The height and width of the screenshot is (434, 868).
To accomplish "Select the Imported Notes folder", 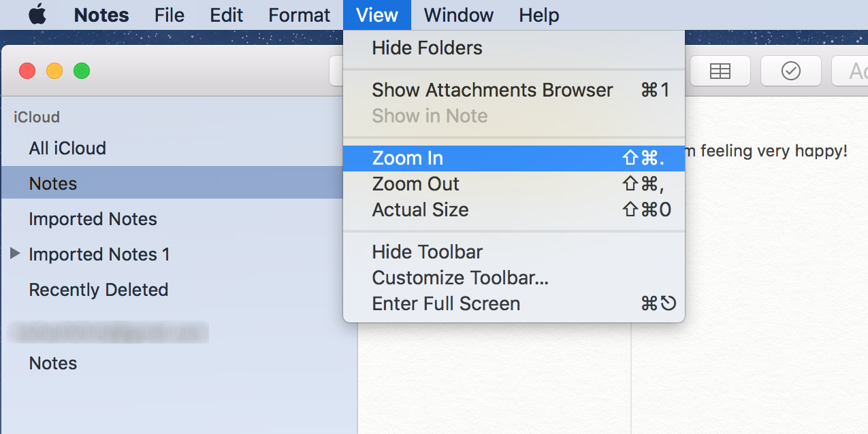I will pyautogui.click(x=93, y=218).
